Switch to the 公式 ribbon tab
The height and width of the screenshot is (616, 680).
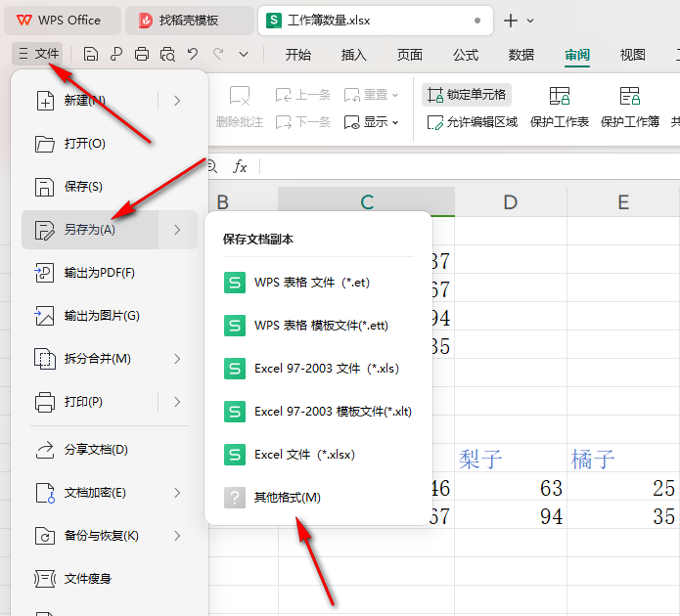coord(466,55)
